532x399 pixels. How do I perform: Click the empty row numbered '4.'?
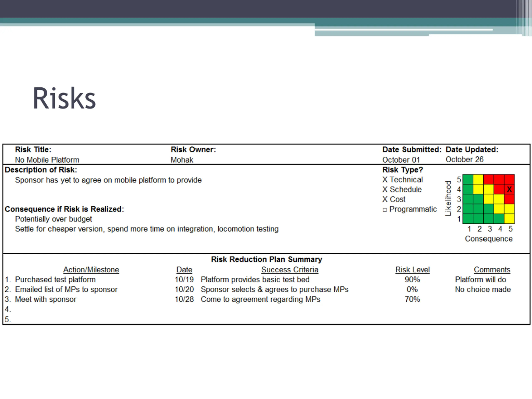click(x=266, y=309)
